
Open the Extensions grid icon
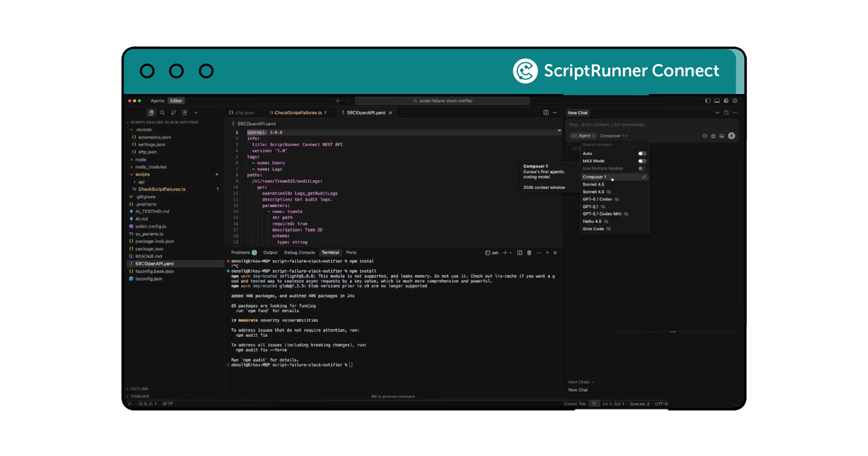tap(185, 112)
